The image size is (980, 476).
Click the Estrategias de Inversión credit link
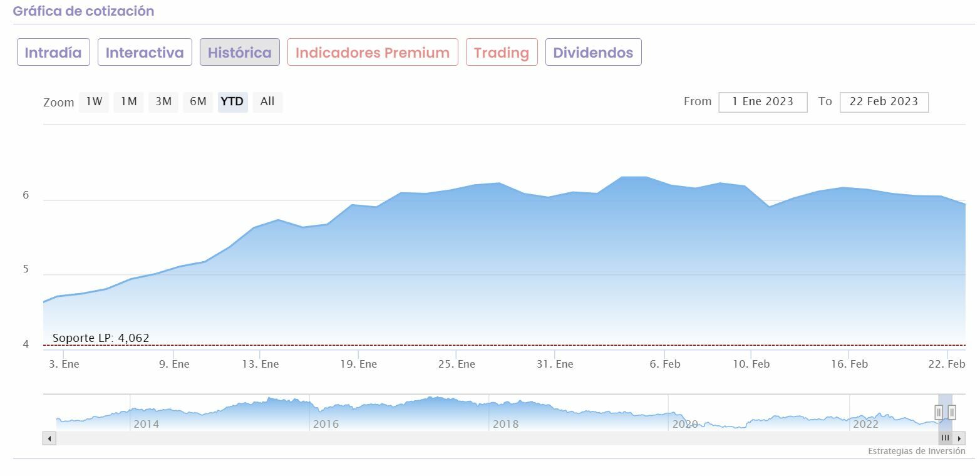coord(916,451)
